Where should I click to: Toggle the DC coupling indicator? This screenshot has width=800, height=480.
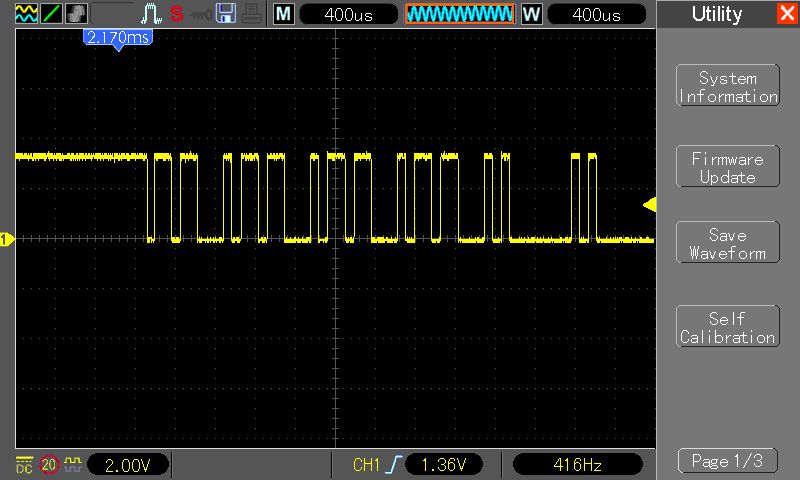click(x=24, y=464)
